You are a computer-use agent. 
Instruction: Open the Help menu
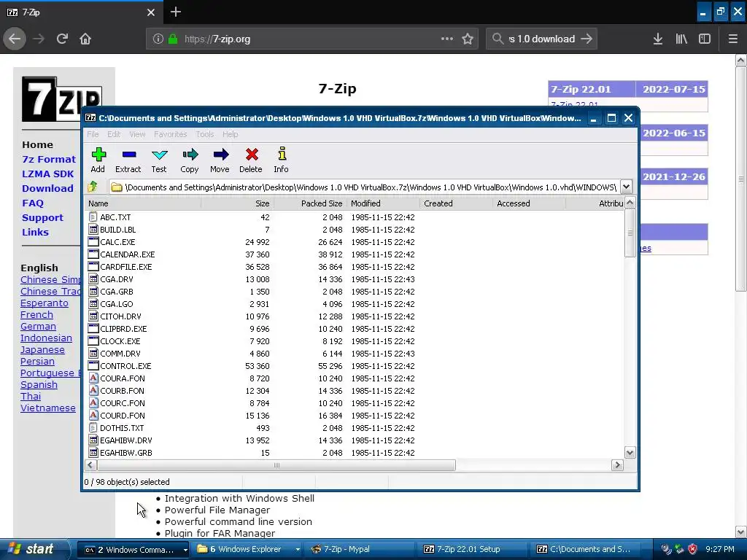[x=230, y=134]
